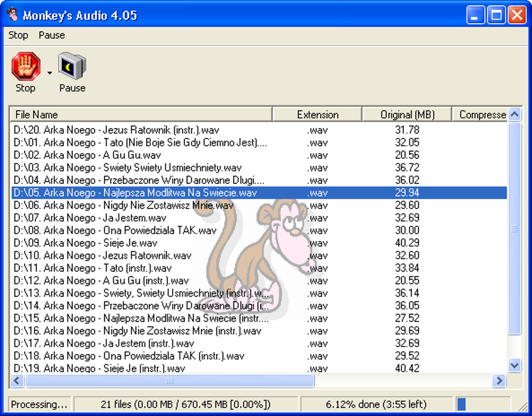Sort by File Name column header

pos(141,115)
